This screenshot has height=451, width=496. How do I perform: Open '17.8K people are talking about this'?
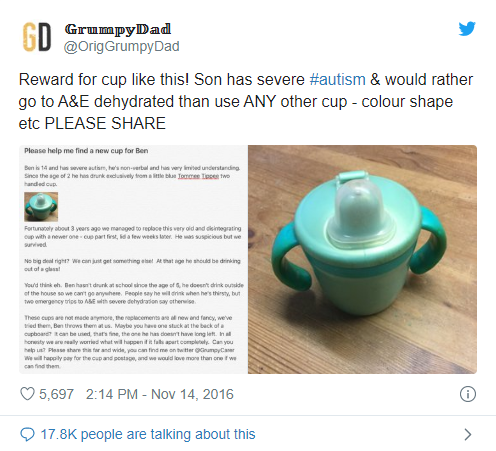(148, 434)
